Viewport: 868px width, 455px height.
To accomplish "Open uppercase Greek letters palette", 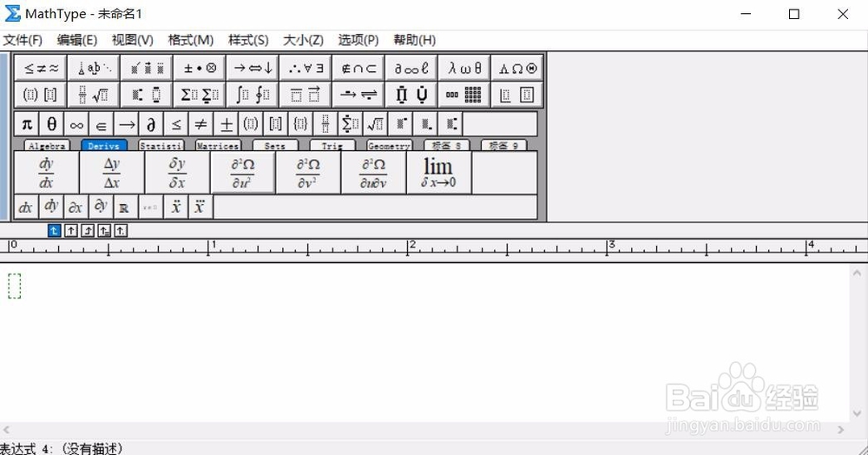I will [517, 68].
